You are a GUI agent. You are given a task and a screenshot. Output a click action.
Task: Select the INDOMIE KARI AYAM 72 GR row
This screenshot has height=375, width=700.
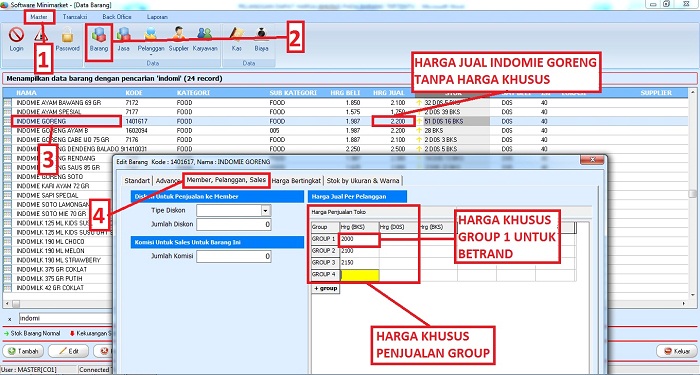coord(57,186)
